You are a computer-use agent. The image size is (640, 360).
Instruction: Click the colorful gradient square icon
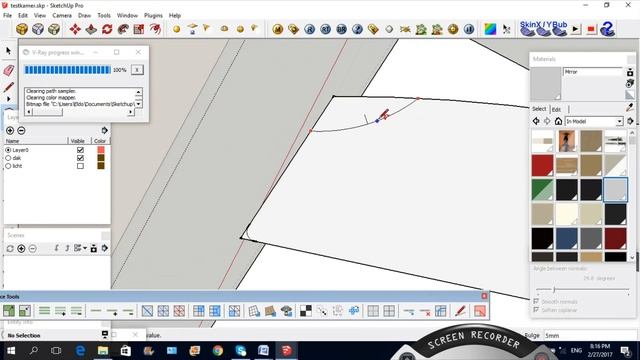490,29
